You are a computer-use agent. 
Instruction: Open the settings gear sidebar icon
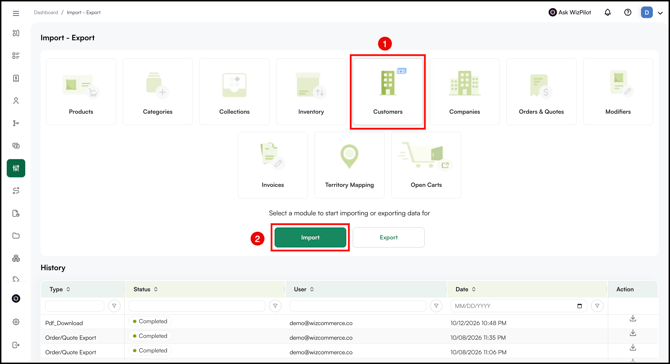[x=16, y=322]
